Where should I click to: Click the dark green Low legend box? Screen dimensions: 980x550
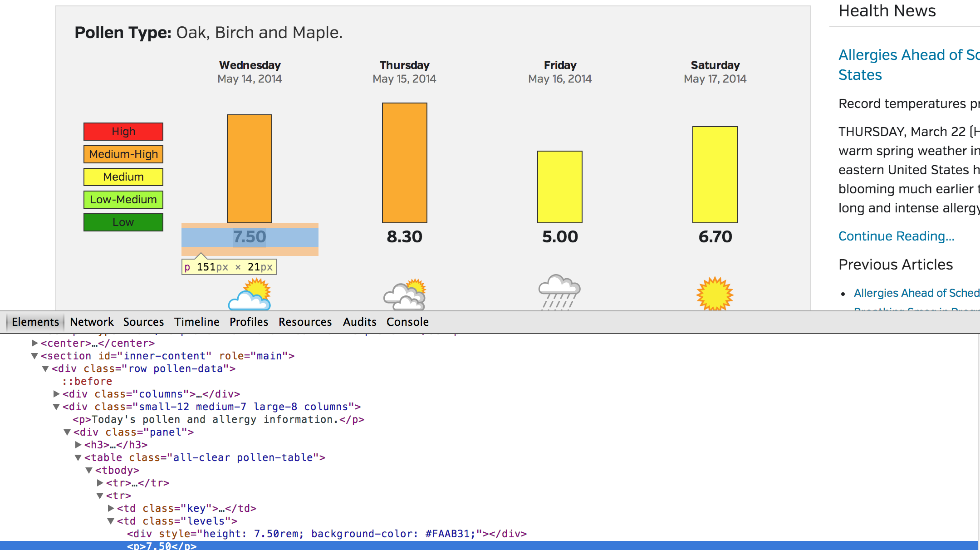pyautogui.click(x=123, y=222)
